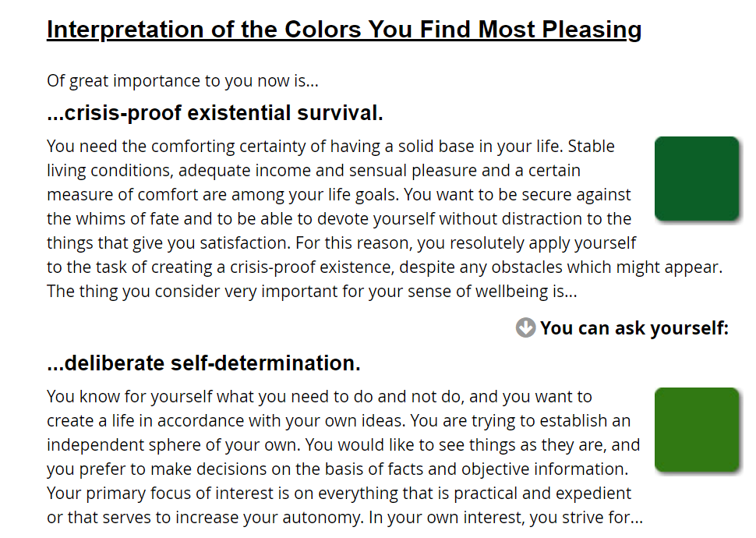Image resolution: width=756 pixels, height=538 pixels.
Task: Select the lighter green color swatch
Action: tap(697, 430)
